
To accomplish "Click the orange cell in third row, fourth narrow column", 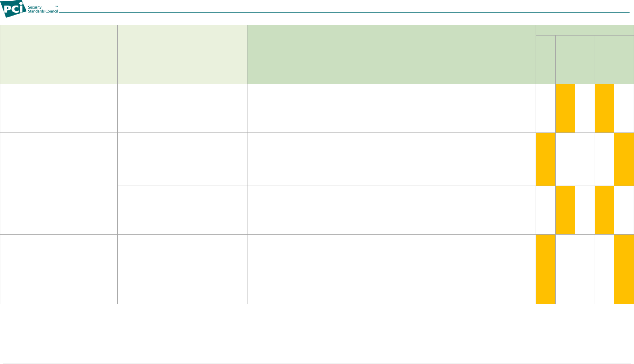I will [x=604, y=210].
